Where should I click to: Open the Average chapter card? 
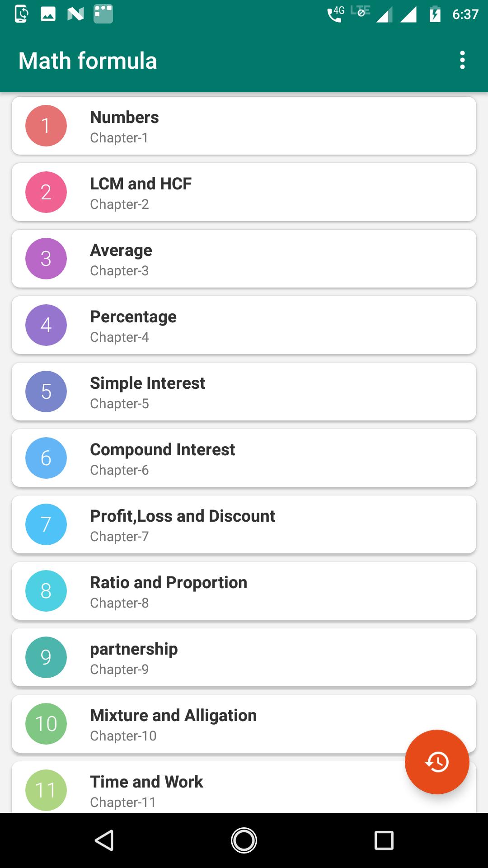pyautogui.click(x=244, y=259)
